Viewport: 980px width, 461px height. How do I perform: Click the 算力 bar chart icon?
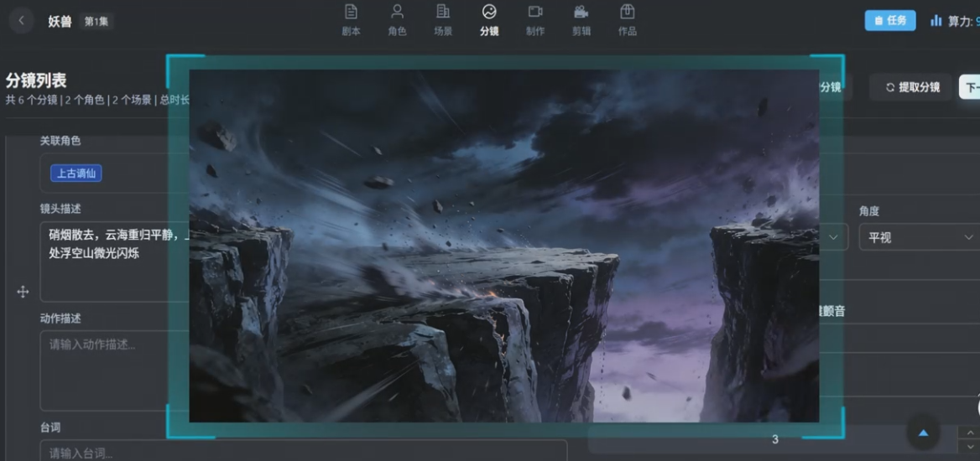(936, 21)
